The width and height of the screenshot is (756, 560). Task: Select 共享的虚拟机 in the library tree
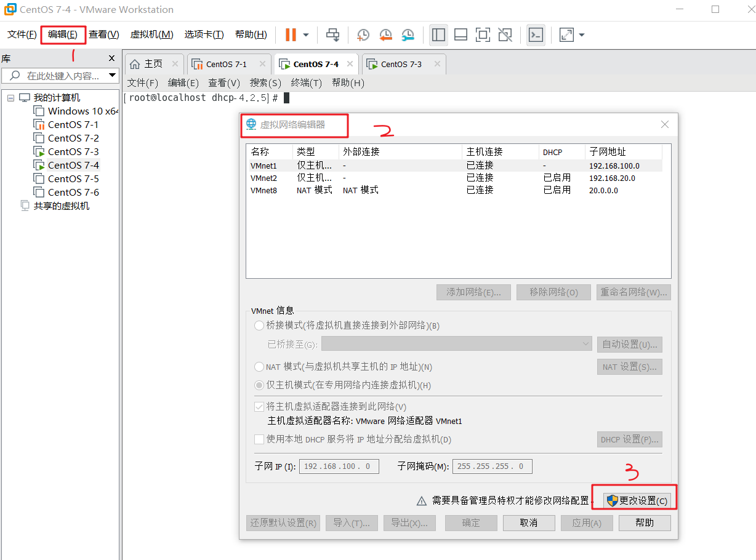(55, 206)
